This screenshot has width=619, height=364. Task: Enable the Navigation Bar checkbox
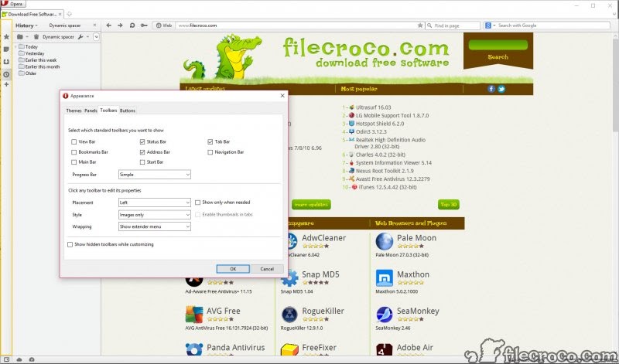pos(210,151)
